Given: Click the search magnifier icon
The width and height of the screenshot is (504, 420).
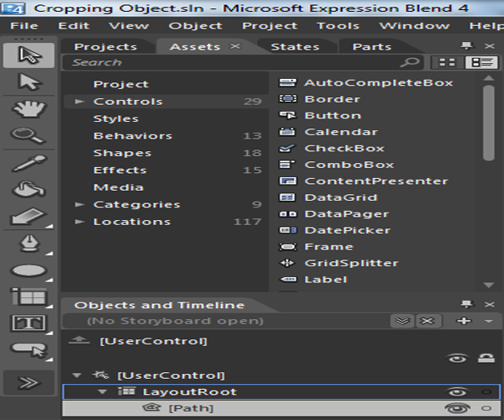Looking at the screenshot, I should (x=410, y=62).
